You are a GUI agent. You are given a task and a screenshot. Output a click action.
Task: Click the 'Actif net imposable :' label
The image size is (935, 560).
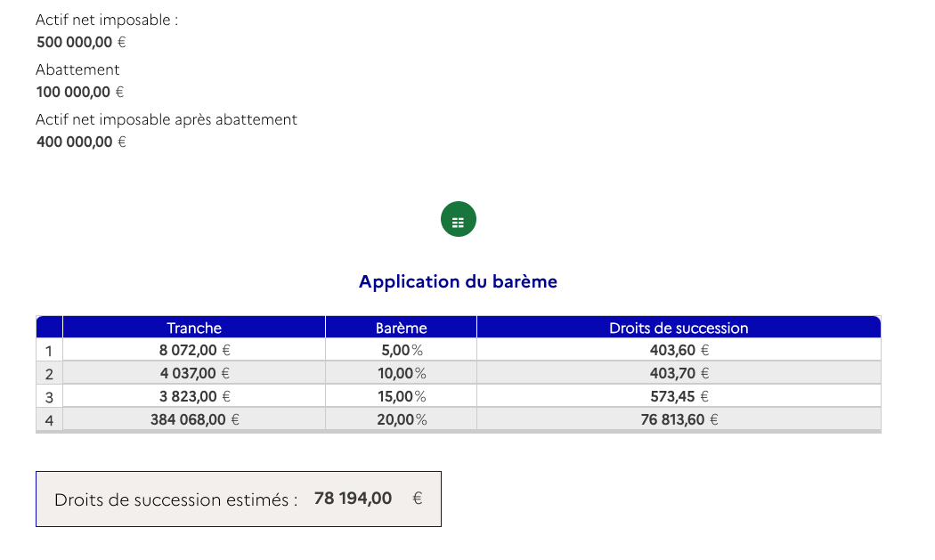(107, 20)
